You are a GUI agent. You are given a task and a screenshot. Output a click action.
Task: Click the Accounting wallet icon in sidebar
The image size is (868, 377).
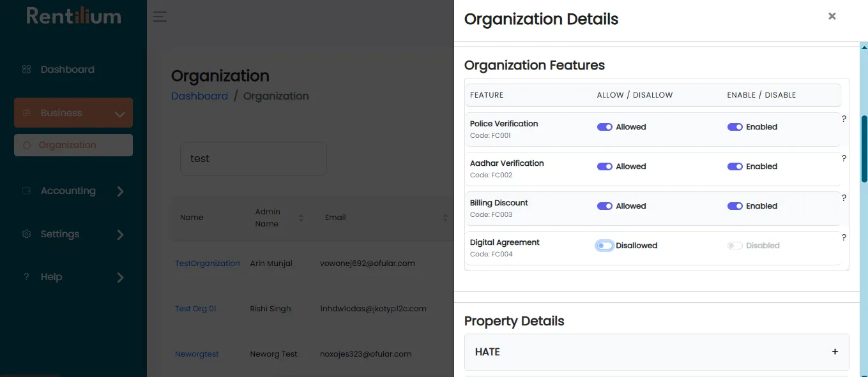click(26, 191)
